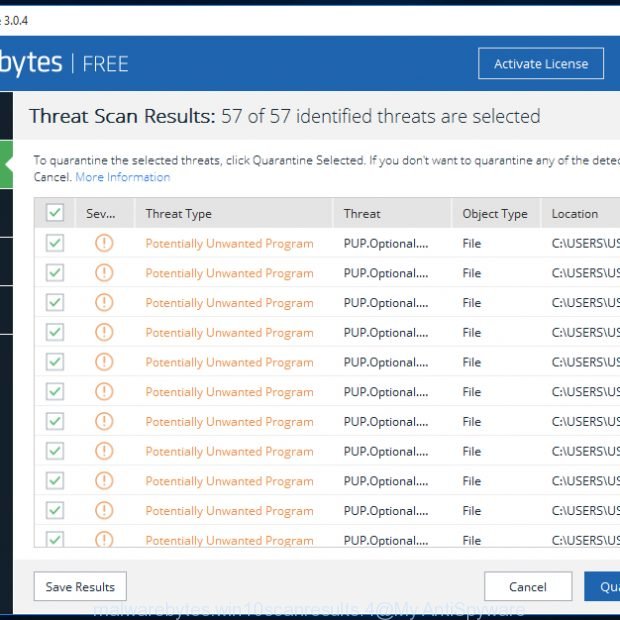The image size is (620, 620).
Task: Click the severity warning icon in ninth row
Action: 104,481
